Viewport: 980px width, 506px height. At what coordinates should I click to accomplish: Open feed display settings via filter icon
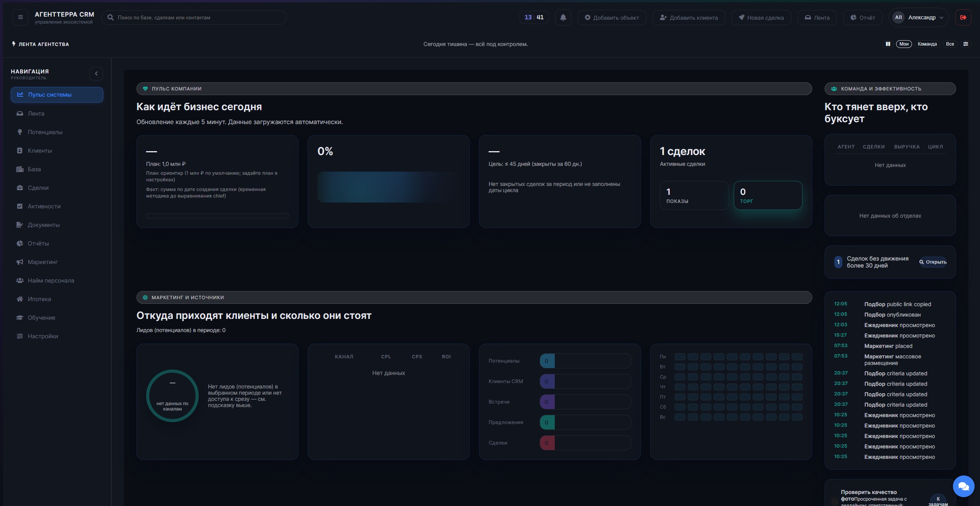tap(966, 44)
